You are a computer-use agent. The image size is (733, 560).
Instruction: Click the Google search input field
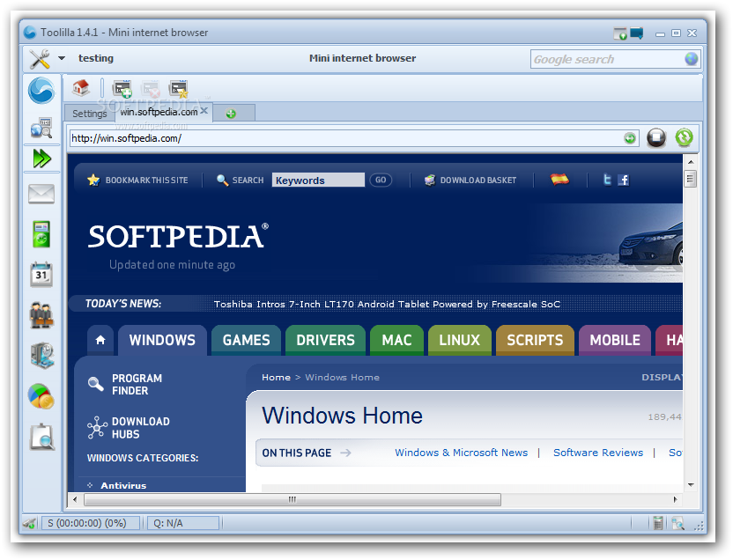(607, 59)
